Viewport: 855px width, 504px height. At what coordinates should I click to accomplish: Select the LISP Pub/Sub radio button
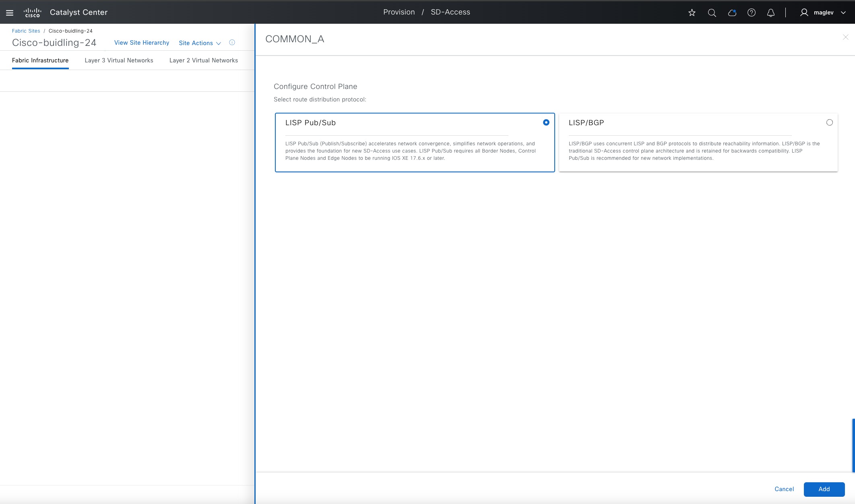(546, 122)
